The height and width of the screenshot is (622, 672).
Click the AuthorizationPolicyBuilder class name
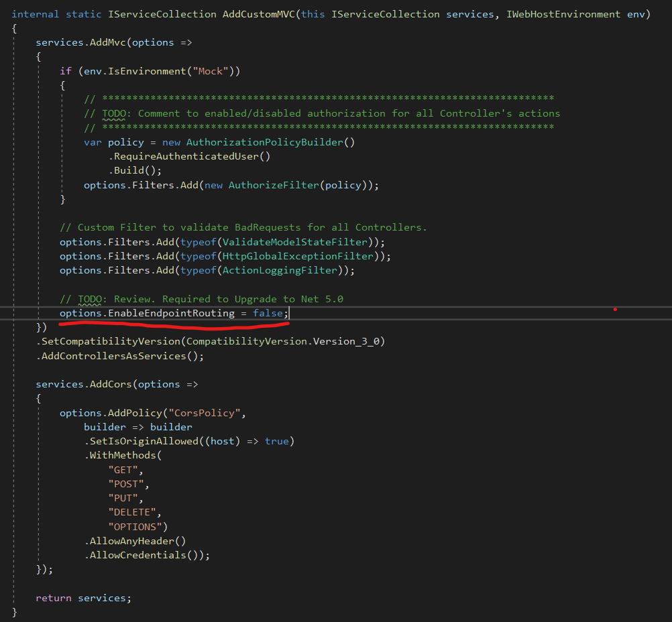(268, 142)
